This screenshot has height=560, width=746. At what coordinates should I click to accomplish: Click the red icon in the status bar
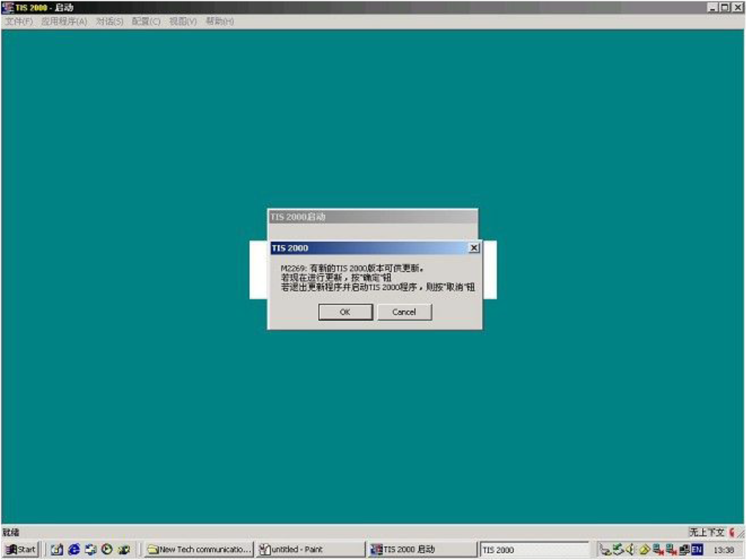pos(731,532)
